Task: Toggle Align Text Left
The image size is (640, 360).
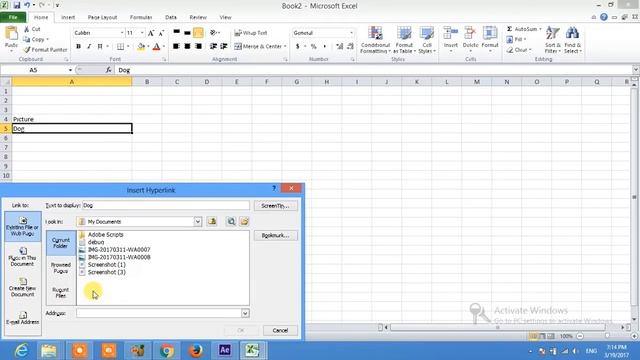Action: [x=176, y=47]
